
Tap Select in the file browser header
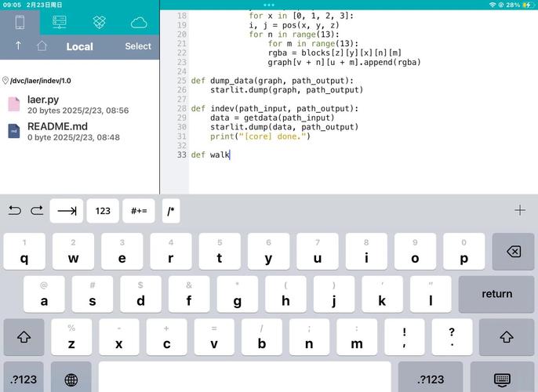click(138, 46)
